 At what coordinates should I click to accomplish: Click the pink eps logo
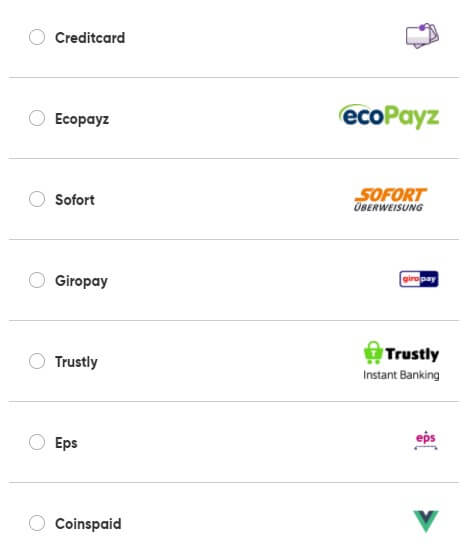pyautogui.click(x=426, y=441)
